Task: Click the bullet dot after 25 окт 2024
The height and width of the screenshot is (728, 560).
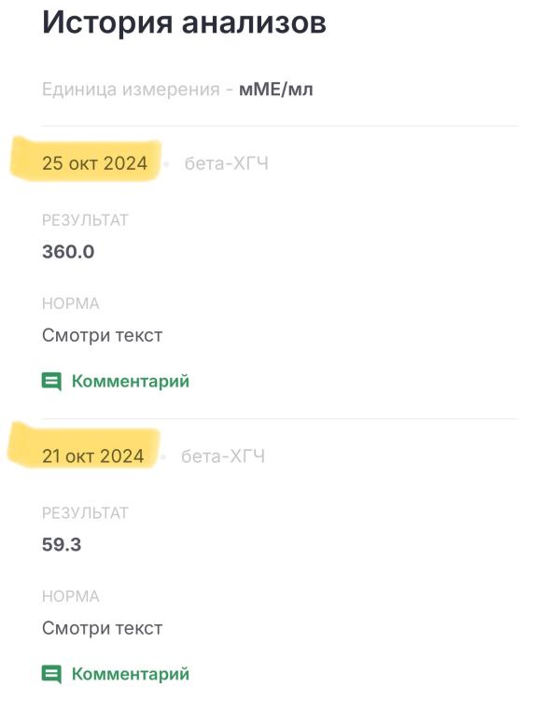Action: point(166,164)
